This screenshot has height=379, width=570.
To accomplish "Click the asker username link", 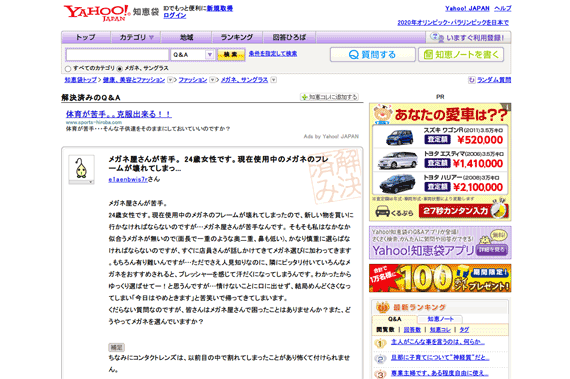I will click(128, 180).
